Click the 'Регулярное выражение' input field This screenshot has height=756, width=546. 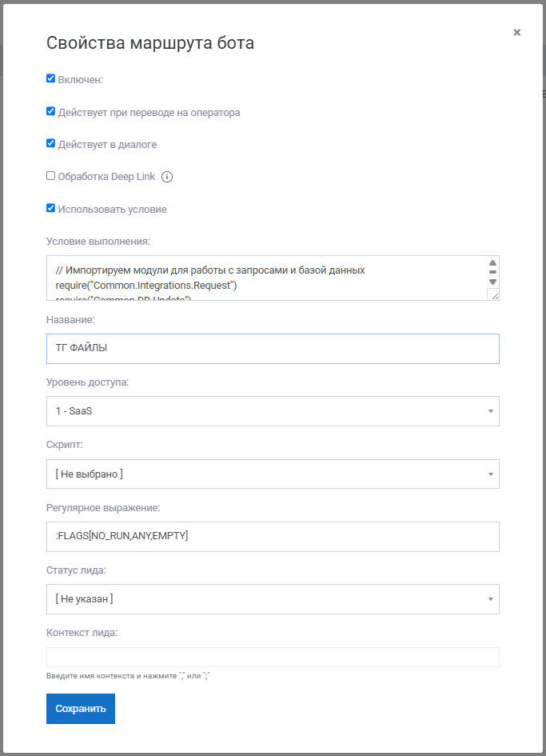[273, 537]
